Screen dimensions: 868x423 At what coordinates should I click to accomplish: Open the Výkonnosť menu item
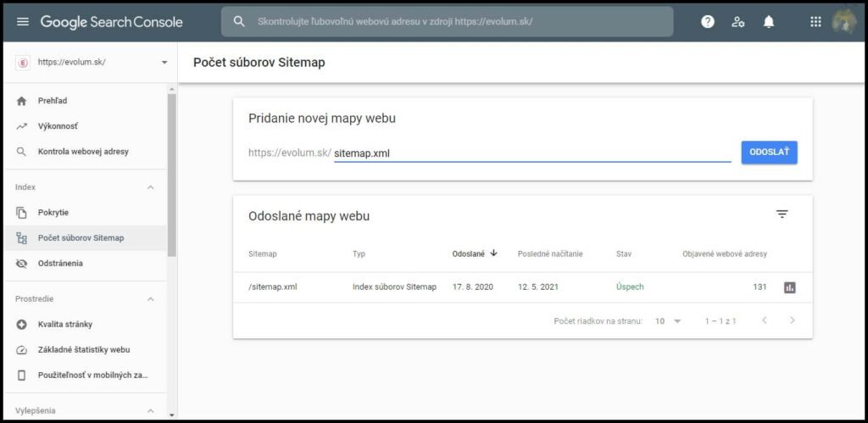point(86,126)
